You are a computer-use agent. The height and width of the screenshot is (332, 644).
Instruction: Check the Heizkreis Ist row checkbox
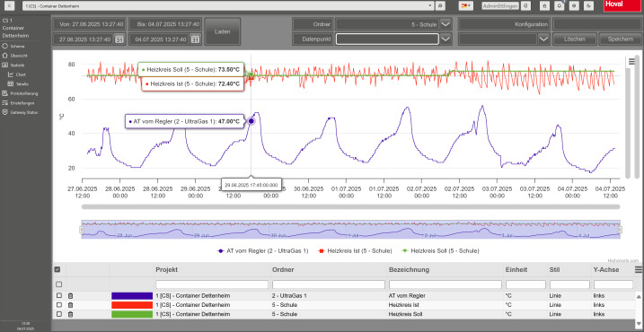point(59,305)
